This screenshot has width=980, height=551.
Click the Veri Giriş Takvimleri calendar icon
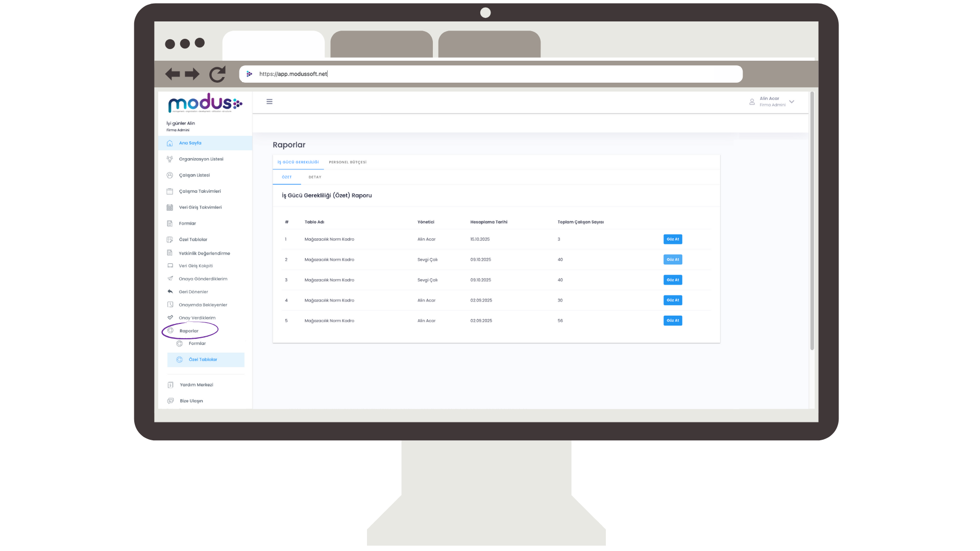pyautogui.click(x=170, y=208)
